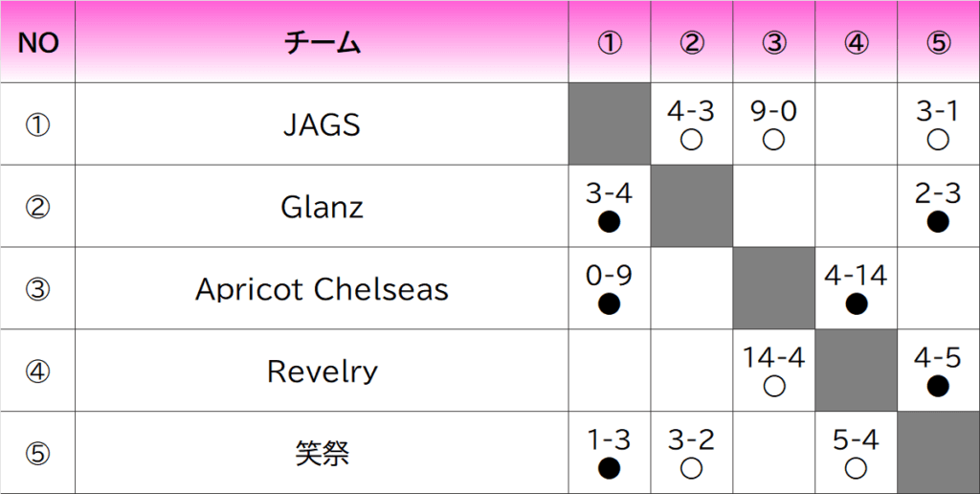Click the white circle under the 5-4 score
Screen dimensions: 980x494
pos(856,469)
